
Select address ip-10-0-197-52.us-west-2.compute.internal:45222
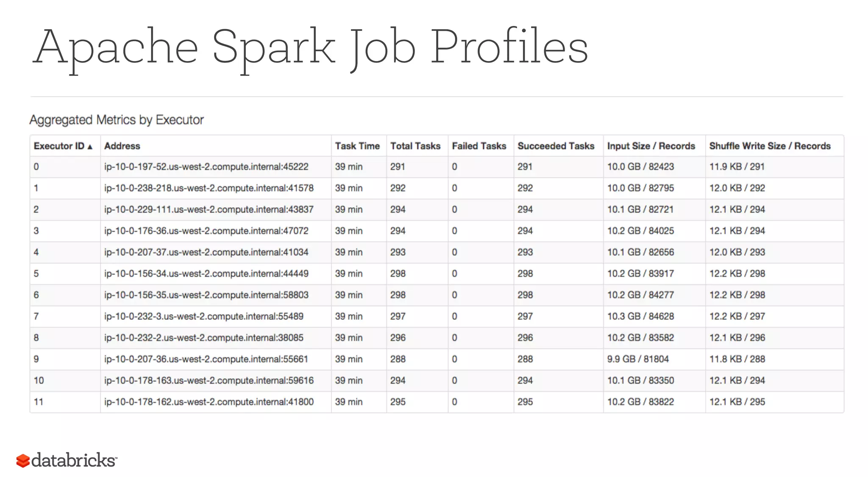tap(206, 167)
